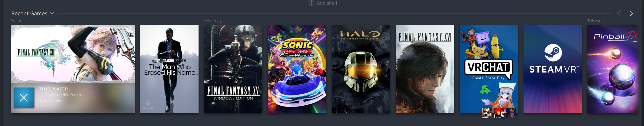Open the Final Fantasy XVI game cover

425,69
